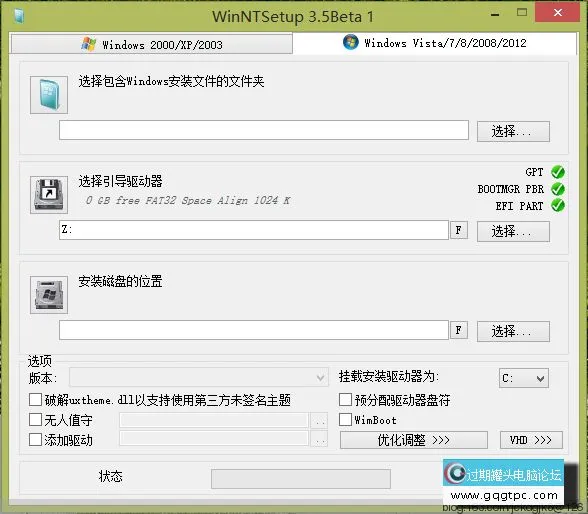Enable 预分配驱动器盘符 checkbox

coord(345,400)
